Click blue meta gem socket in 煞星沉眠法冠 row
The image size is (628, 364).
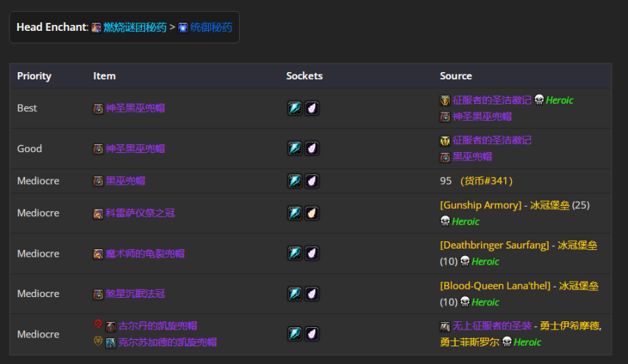click(x=295, y=293)
